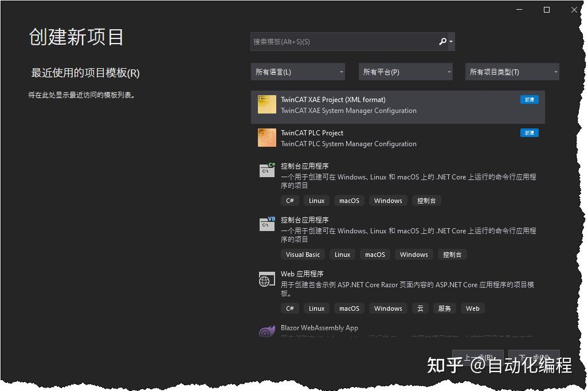Image resolution: width=588 pixels, height=391 pixels.
Task: Select the Visual Basic 控制台应用程序 title
Action: pos(304,220)
